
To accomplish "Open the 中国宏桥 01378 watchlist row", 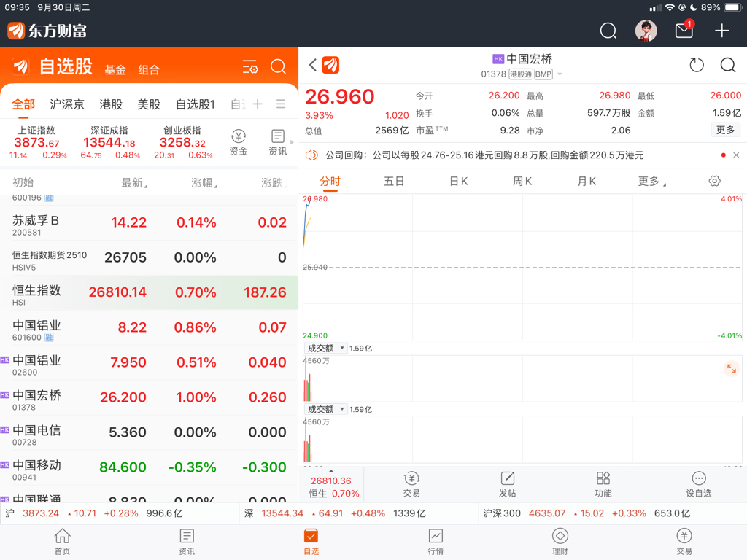I will pos(149,399).
